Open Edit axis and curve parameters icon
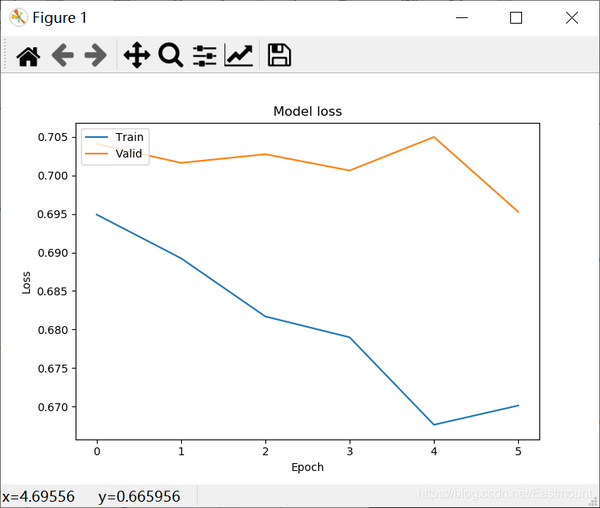 (x=238, y=56)
